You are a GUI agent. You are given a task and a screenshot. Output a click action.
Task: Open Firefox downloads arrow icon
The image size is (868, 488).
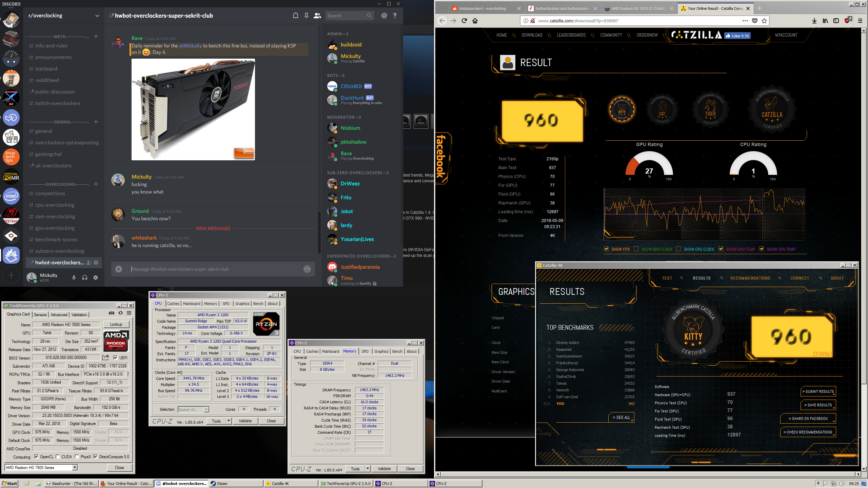814,21
